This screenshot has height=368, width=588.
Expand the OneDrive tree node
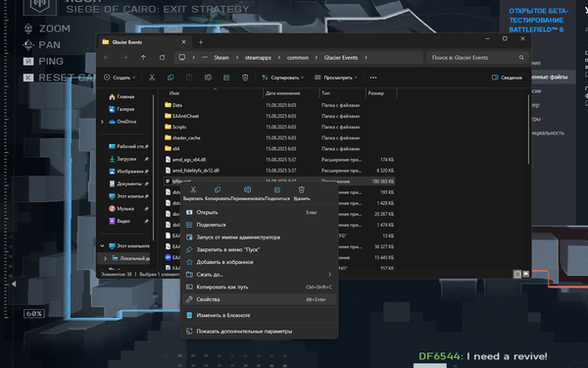102,122
